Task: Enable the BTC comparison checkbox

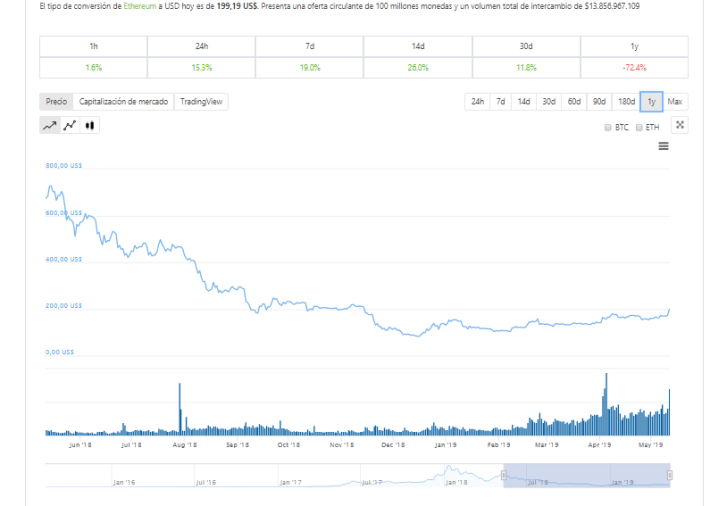Action: click(608, 128)
